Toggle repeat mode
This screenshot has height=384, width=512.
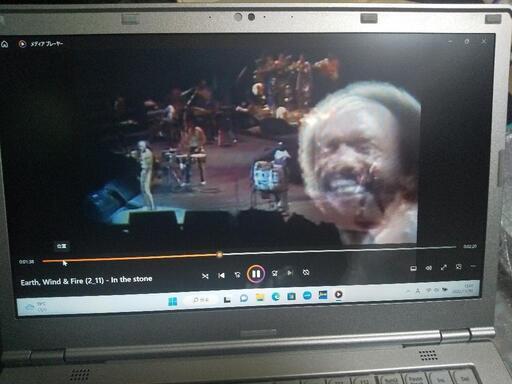coord(306,272)
